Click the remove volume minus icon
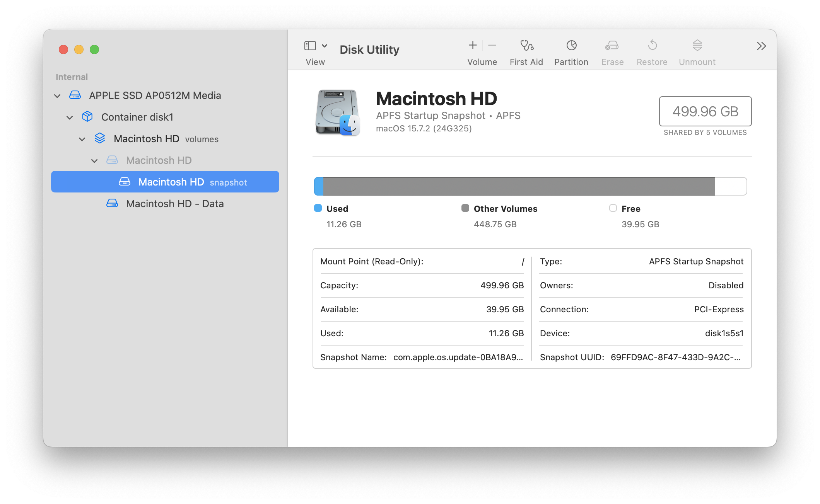 click(x=492, y=46)
